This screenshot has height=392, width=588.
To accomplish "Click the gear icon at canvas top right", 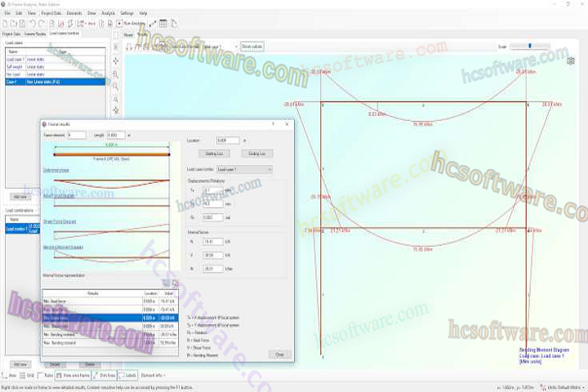I will [571, 60].
